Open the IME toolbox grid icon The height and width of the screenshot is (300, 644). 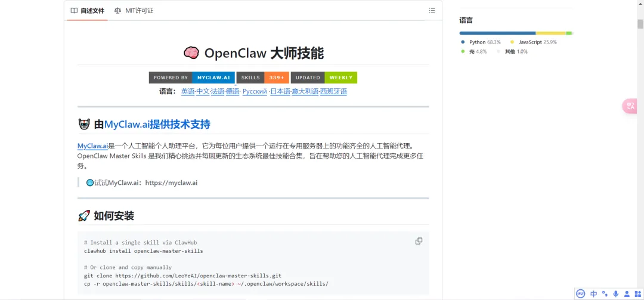(637, 294)
